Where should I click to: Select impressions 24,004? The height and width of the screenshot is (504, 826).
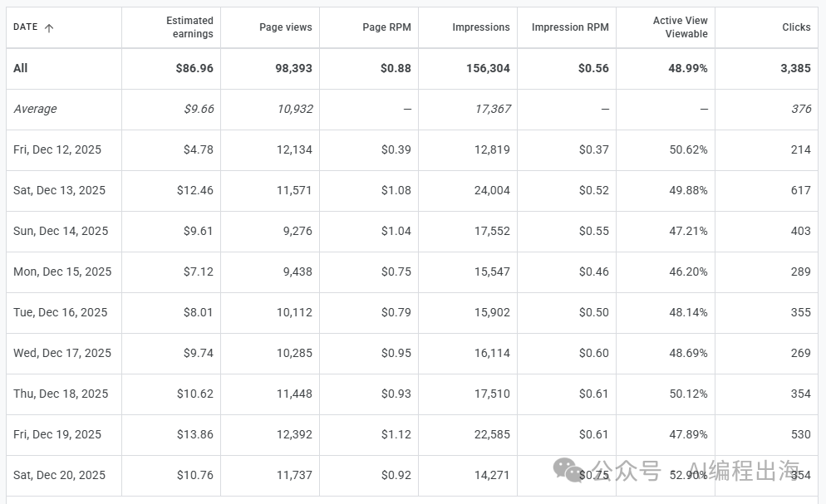[x=492, y=190]
